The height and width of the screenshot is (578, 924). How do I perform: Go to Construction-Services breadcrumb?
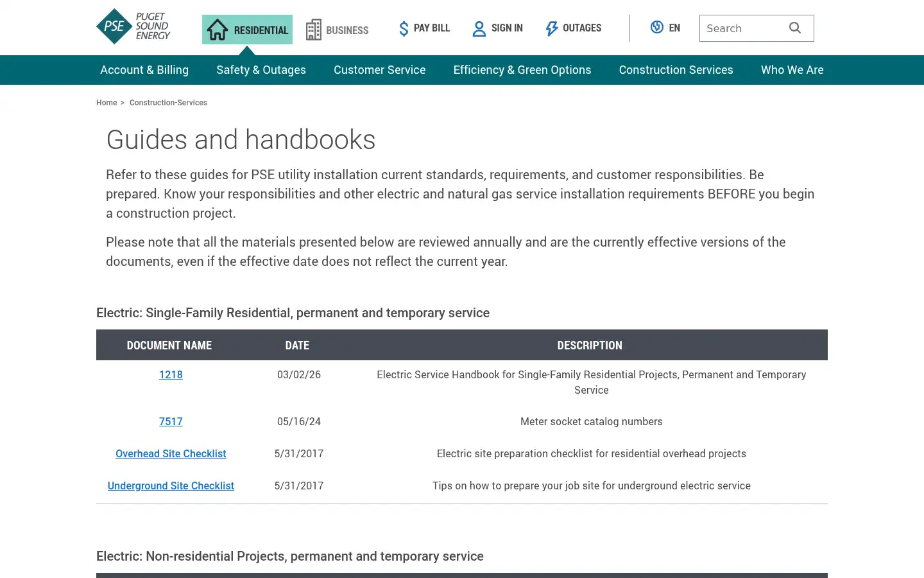pyautogui.click(x=168, y=103)
